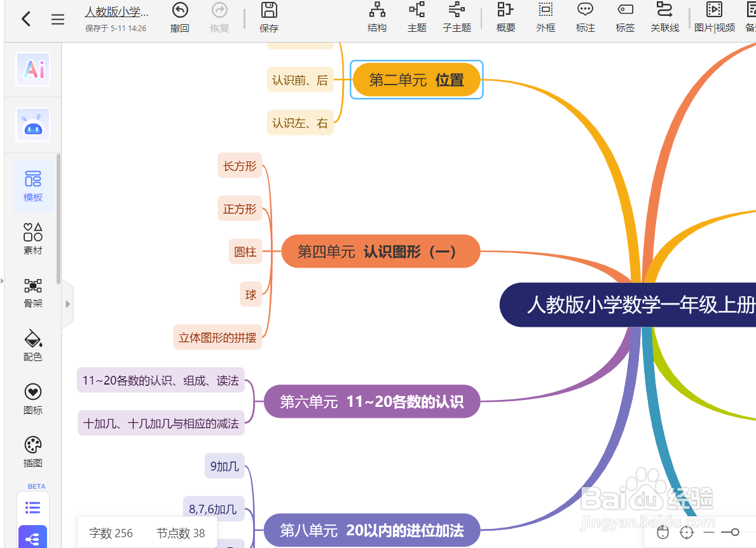Image resolution: width=756 pixels, height=548 pixels.
Task: Click the 图片|视频 insert media icon
Action: click(x=714, y=17)
